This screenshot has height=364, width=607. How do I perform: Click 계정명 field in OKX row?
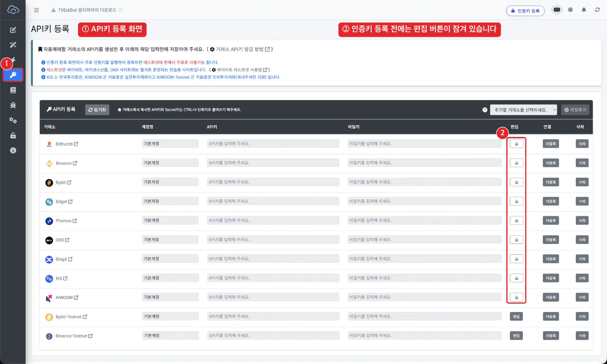(170, 240)
